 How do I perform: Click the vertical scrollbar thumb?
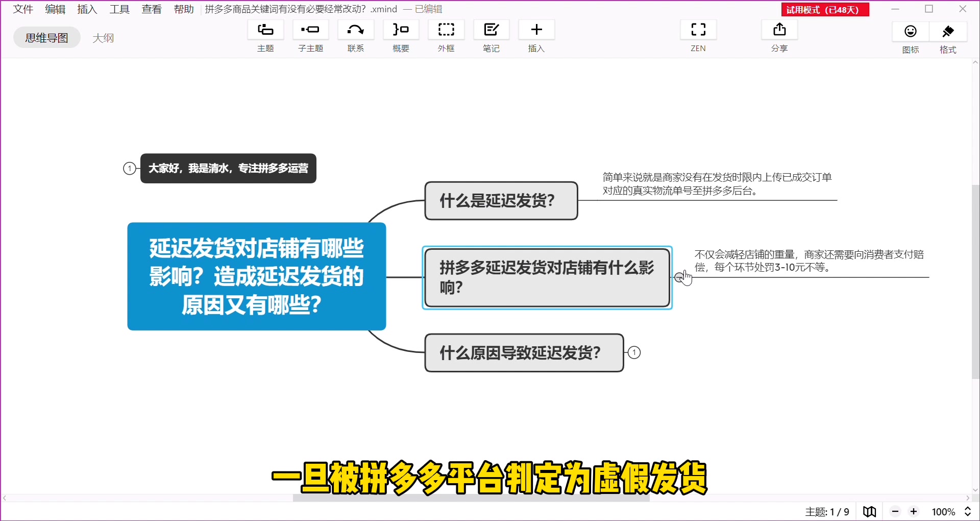click(x=975, y=281)
